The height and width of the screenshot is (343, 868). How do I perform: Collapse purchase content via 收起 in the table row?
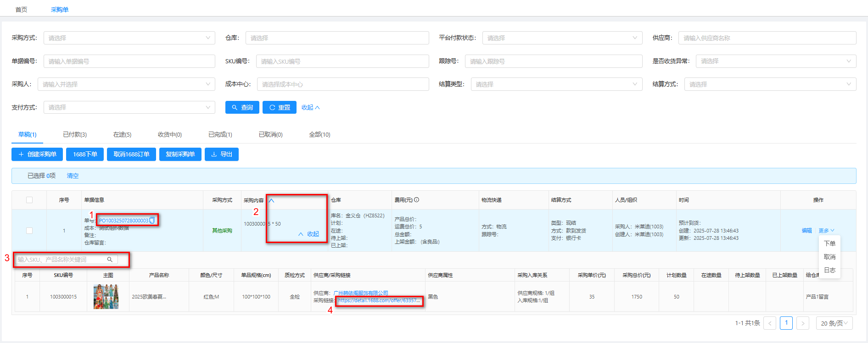click(308, 234)
